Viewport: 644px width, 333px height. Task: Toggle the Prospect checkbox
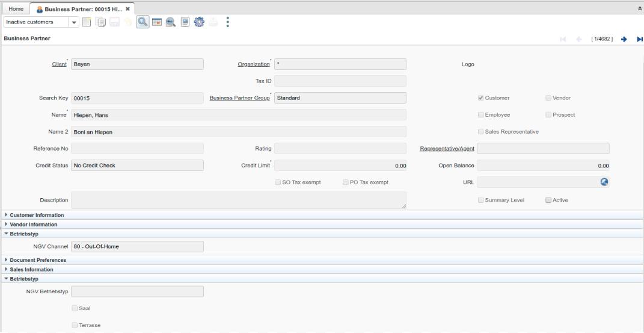(x=548, y=114)
